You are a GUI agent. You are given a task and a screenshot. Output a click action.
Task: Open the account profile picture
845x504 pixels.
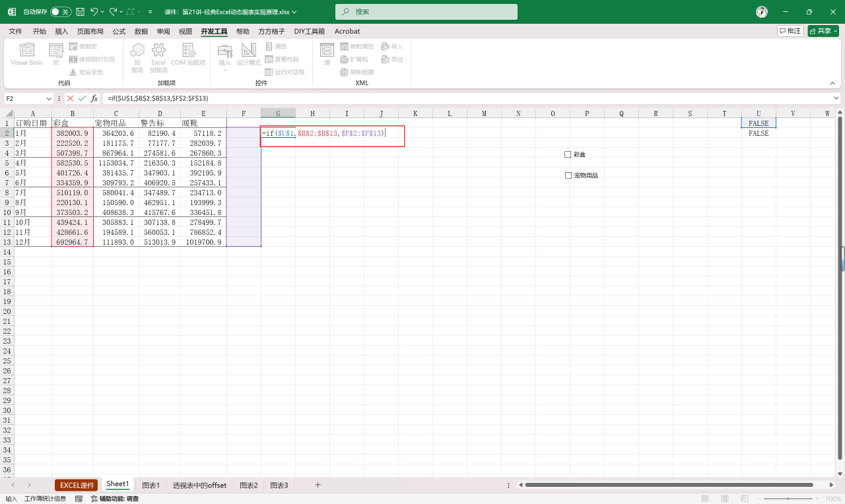[762, 12]
